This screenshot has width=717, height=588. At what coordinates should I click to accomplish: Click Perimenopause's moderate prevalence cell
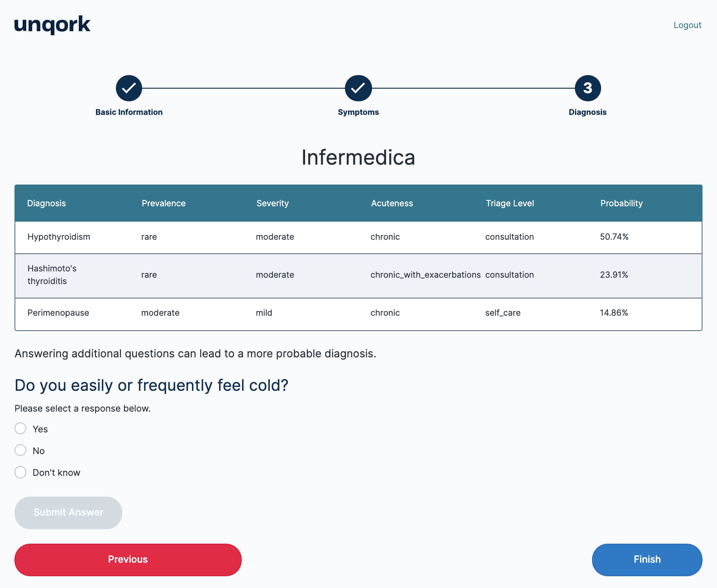pyautogui.click(x=160, y=313)
